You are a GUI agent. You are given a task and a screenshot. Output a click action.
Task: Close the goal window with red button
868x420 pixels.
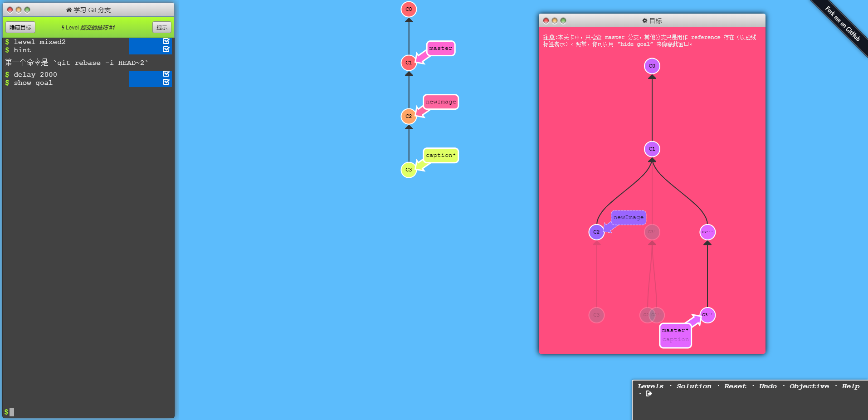(546, 20)
